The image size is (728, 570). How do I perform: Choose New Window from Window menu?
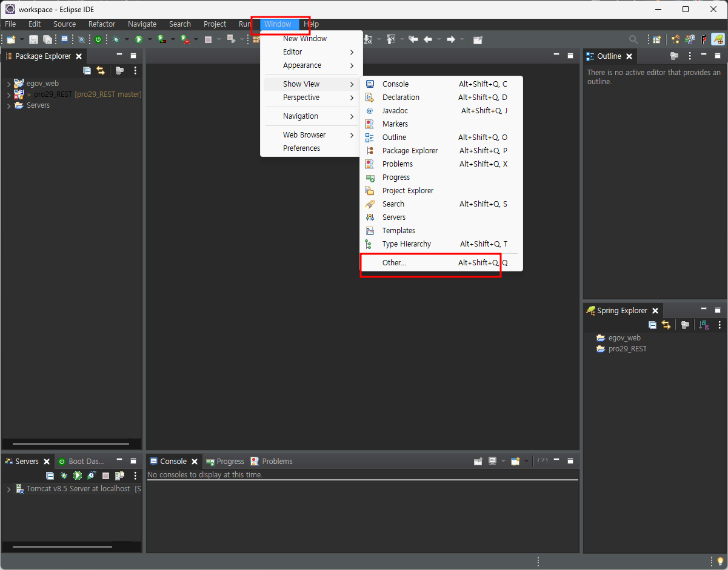pyautogui.click(x=312, y=39)
